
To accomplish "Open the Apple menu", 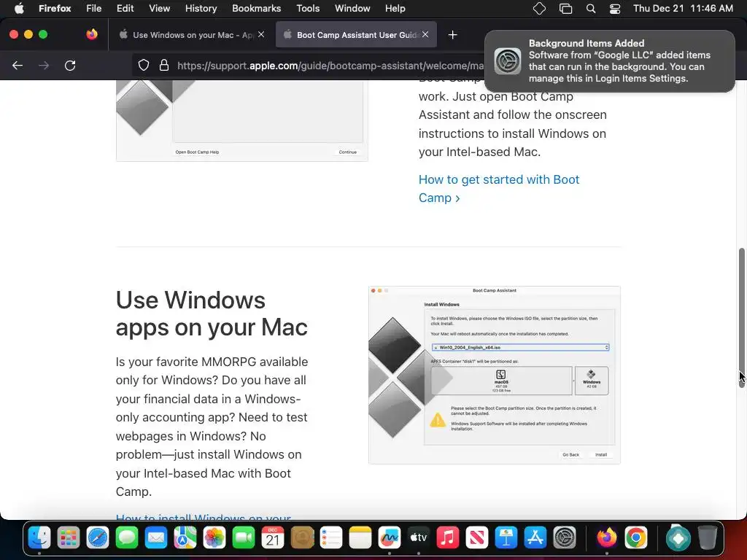I will point(19,8).
